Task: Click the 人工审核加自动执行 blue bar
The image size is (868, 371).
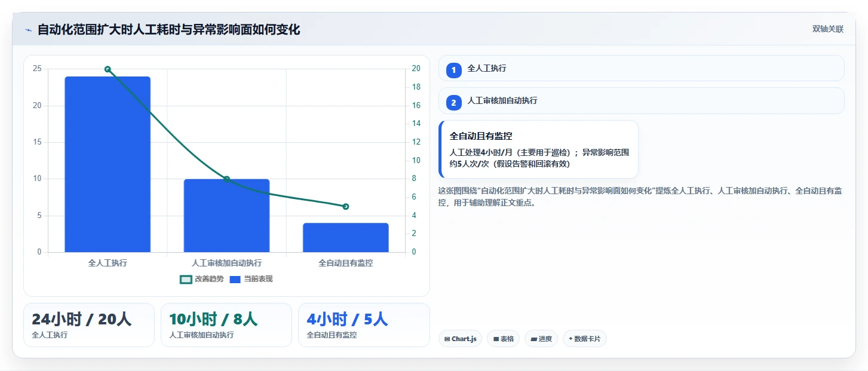Action: coord(226,216)
